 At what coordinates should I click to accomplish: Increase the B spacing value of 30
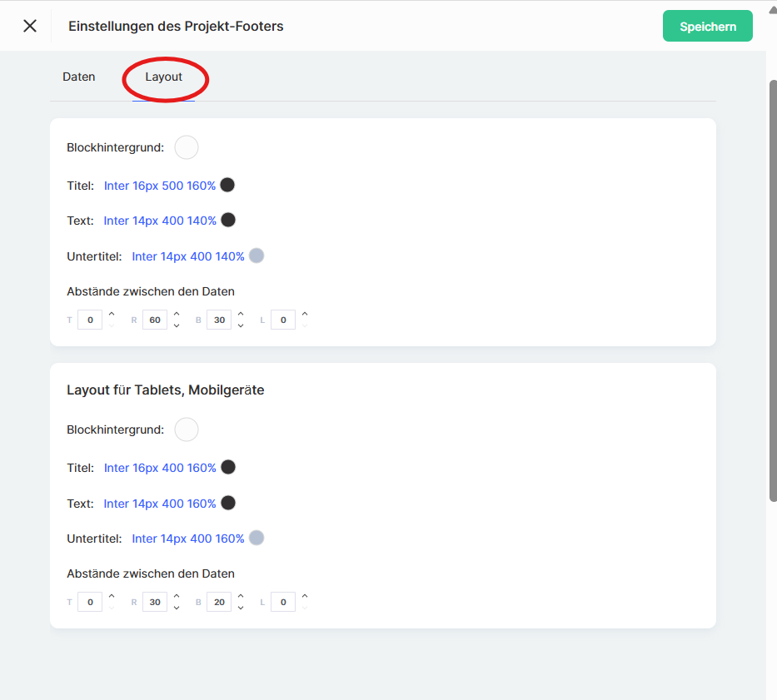pyautogui.click(x=241, y=314)
